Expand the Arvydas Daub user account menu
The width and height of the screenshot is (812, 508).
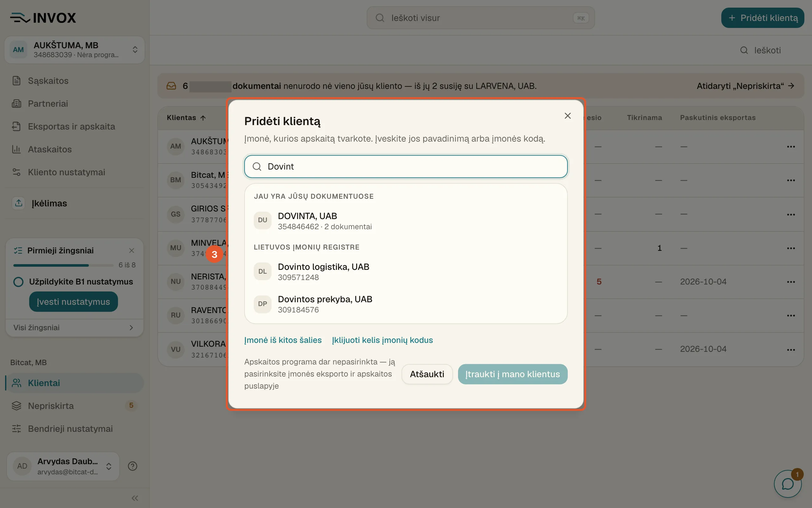coord(63,466)
